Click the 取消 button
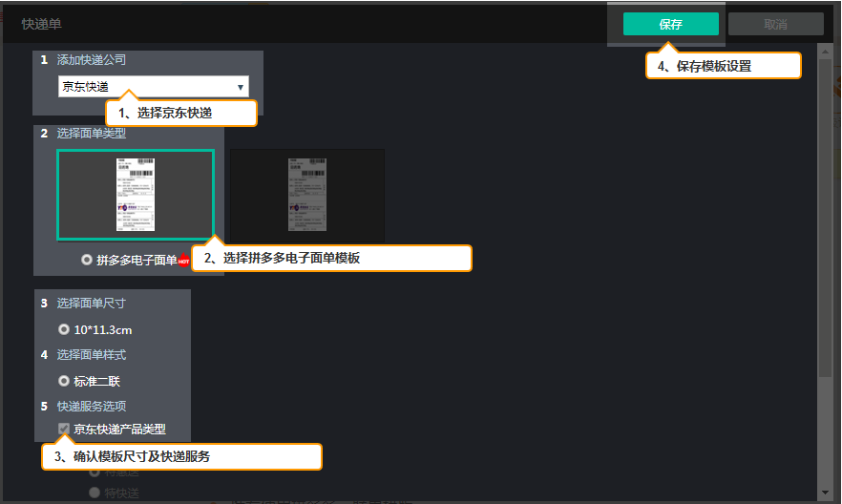Viewport: 842px width, 504px height. tap(776, 24)
